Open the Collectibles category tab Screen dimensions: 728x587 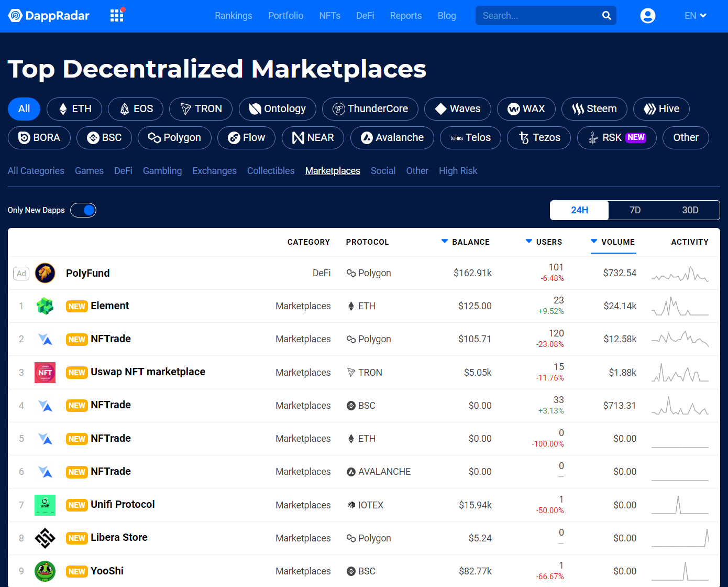coord(270,170)
